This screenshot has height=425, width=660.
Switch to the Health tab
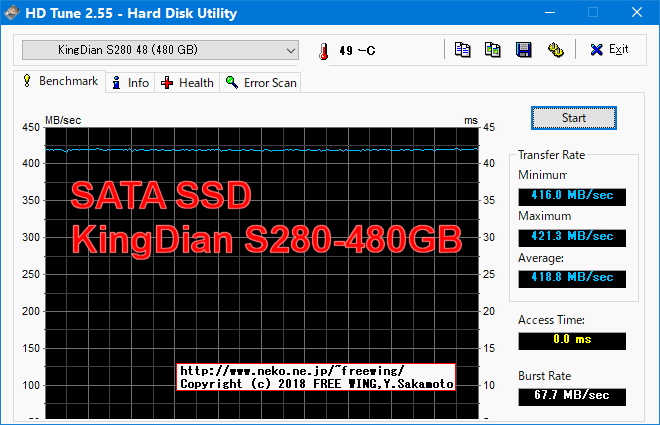pos(187,82)
